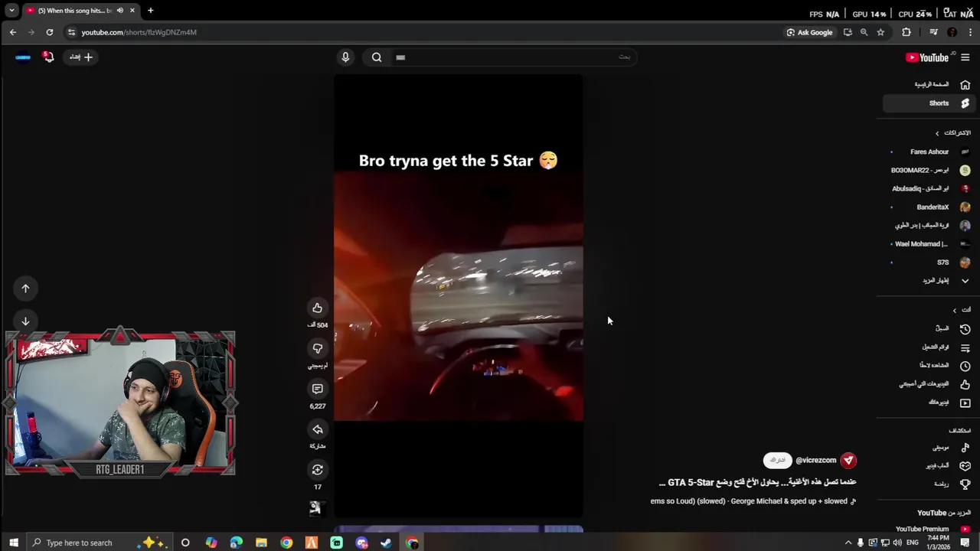
Task: Open Wael Mohamad channel
Action: 927,244
